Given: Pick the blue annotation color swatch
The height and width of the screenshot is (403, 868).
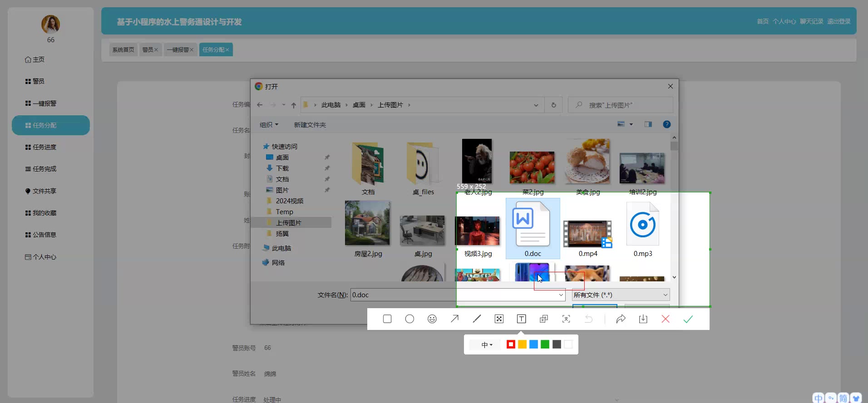Looking at the screenshot, I should click(x=533, y=344).
